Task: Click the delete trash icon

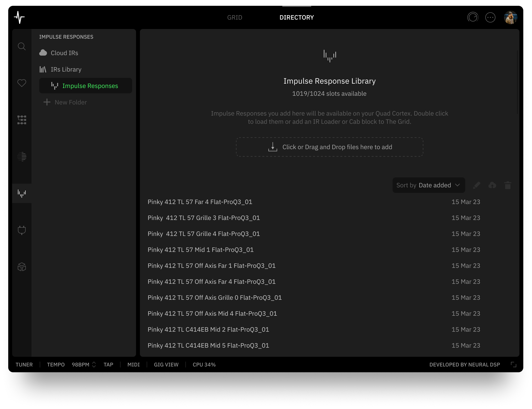Action: 508,185
